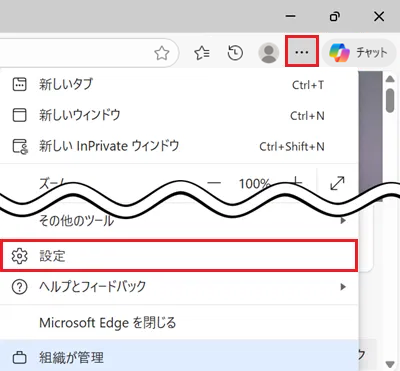Open the profile avatar icon
The width and height of the screenshot is (400, 371).
point(269,53)
